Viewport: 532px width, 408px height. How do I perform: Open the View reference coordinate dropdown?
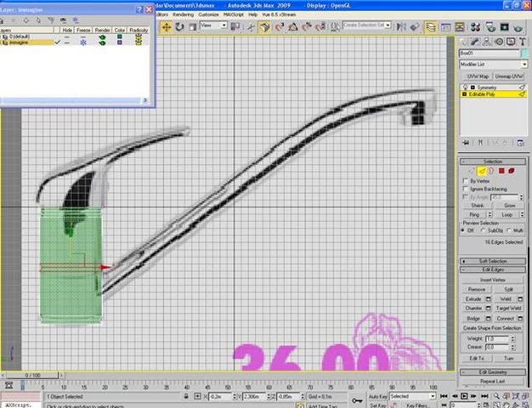[x=218, y=26]
